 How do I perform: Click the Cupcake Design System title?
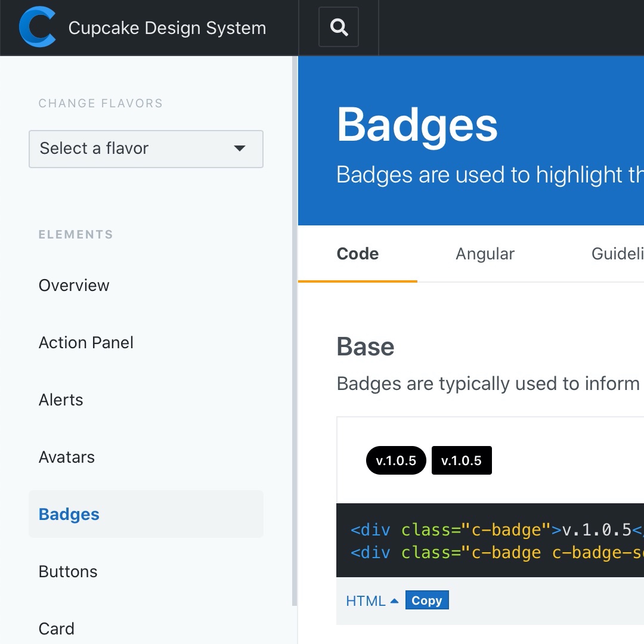[x=167, y=28]
